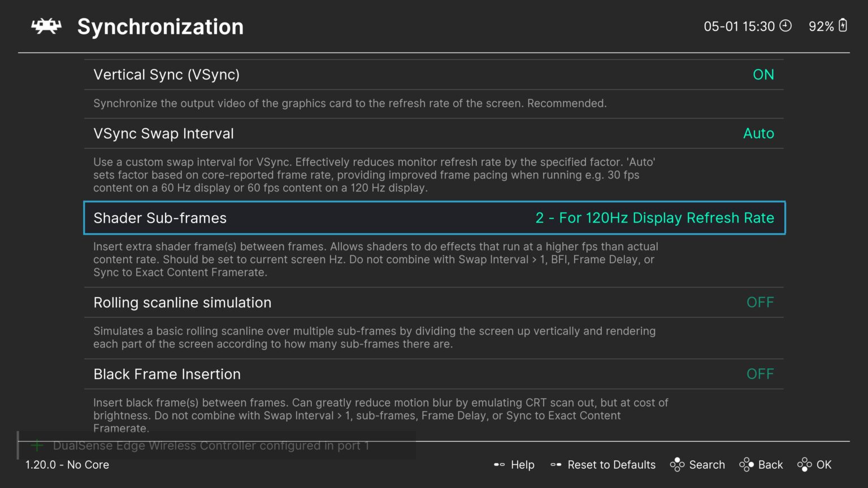Screen dimensions: 868x488
Task: Select the Black Frame Insertion menu entry
Action: [167, 374]
